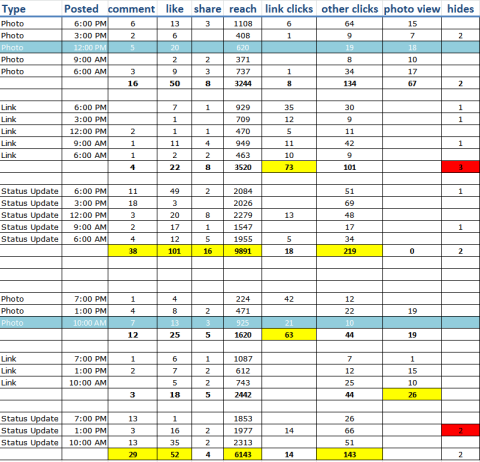
Task: Click the yellow reach total 9891
Action: coord(243,251)
